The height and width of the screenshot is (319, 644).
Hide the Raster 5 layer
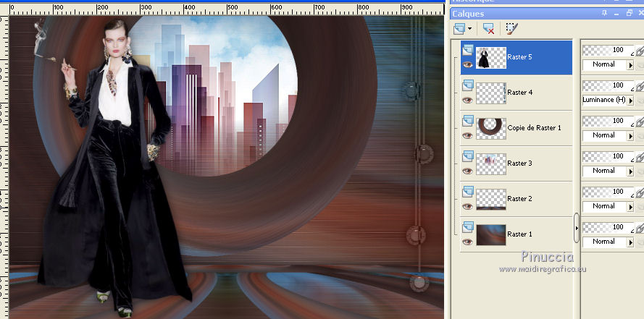coord(467,65)
